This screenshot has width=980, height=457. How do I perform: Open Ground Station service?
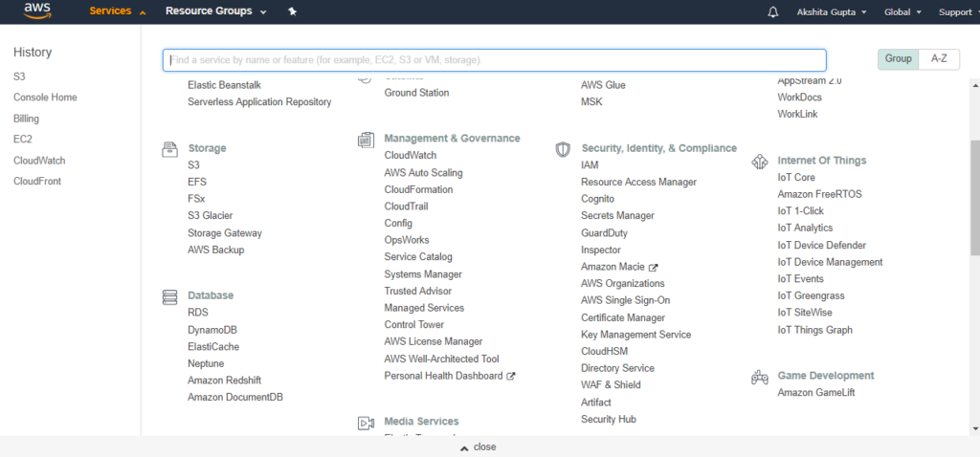416,93
